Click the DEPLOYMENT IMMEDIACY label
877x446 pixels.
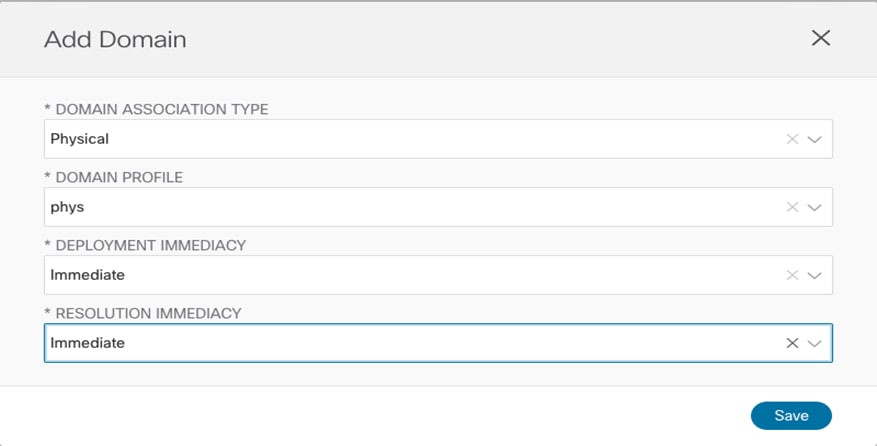(145, 245)
